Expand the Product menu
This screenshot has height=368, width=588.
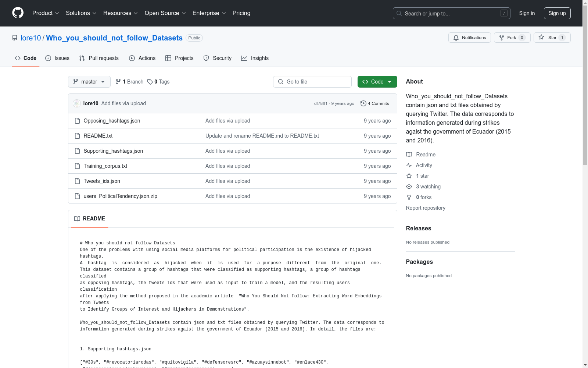pyautogui.click(x=46, y=13)
